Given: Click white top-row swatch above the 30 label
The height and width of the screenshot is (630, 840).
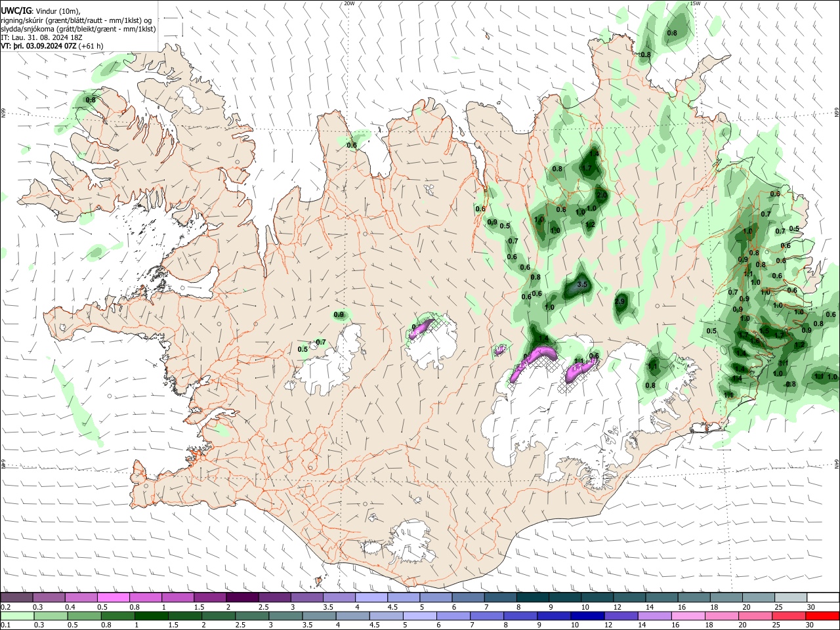Looking at the screenshot, I should (x=822, y=597).
